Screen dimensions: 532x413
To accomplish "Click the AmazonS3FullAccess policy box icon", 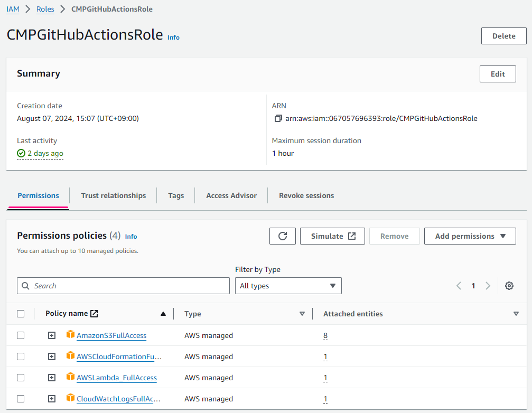I will (x=71, y=335).
